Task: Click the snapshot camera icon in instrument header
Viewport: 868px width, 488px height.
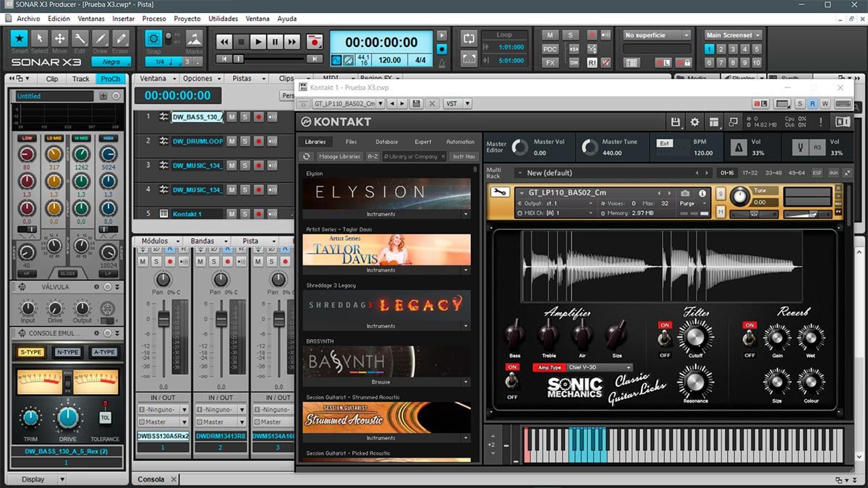Action: [x=684, y=194]
